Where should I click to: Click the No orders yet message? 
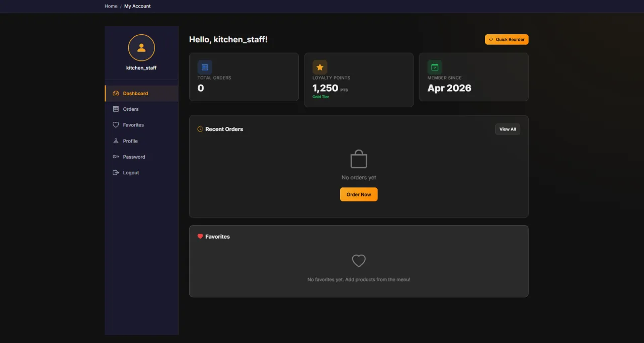359,177
